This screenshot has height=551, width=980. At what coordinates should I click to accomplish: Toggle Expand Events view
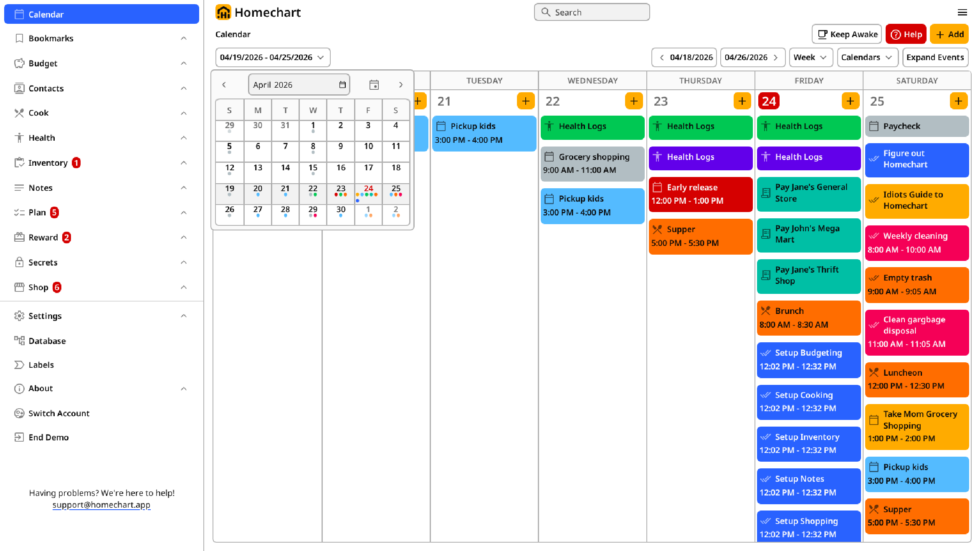(935, 57)
